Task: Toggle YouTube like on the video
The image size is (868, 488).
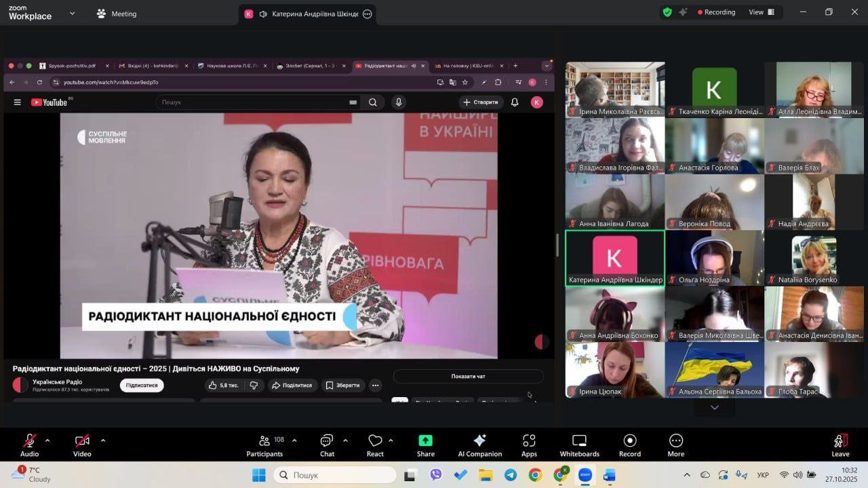Action: point(223,386)
